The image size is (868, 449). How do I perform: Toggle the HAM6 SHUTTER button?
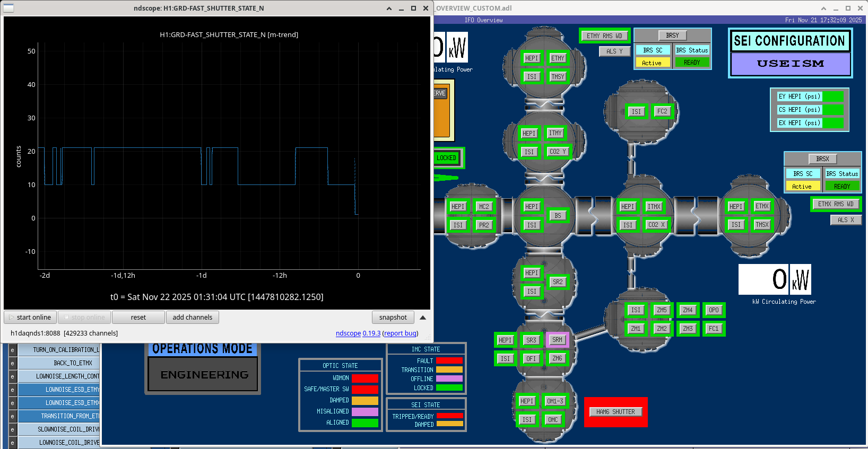pos(615,412)
